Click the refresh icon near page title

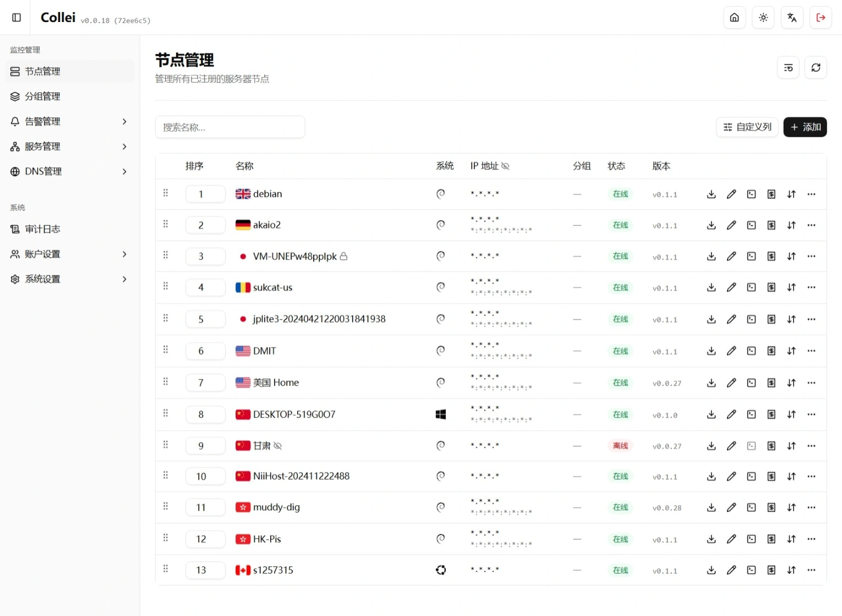pos(816,68)
